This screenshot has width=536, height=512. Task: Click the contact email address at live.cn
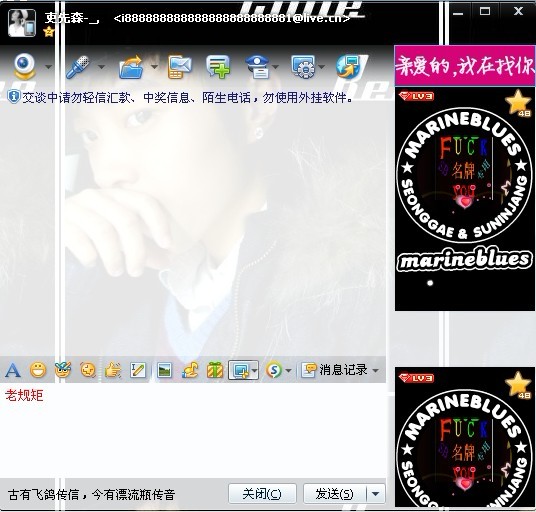pyautogui.click(x=232, y=18)
